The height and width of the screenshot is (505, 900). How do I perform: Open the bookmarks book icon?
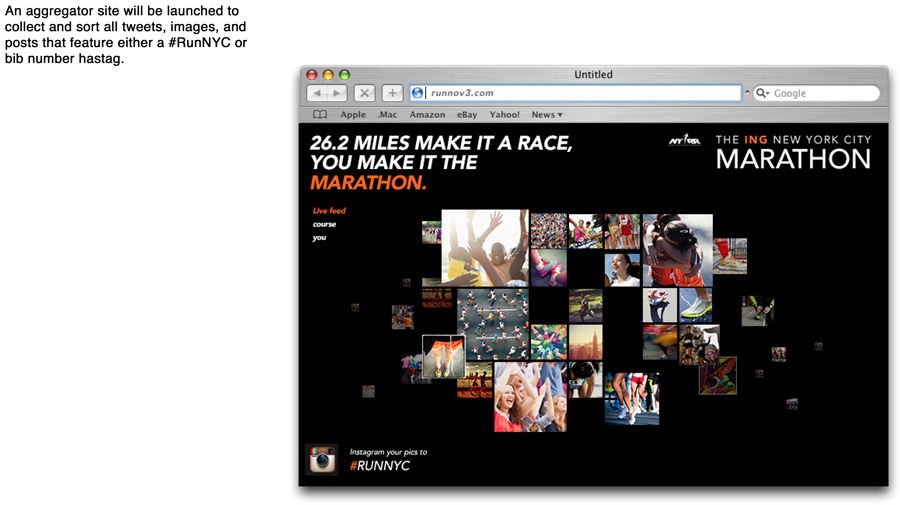click(x=320, y=115)
